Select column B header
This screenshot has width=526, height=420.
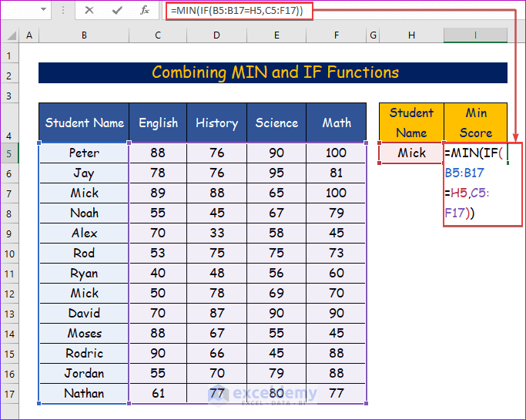pos(84,35)
